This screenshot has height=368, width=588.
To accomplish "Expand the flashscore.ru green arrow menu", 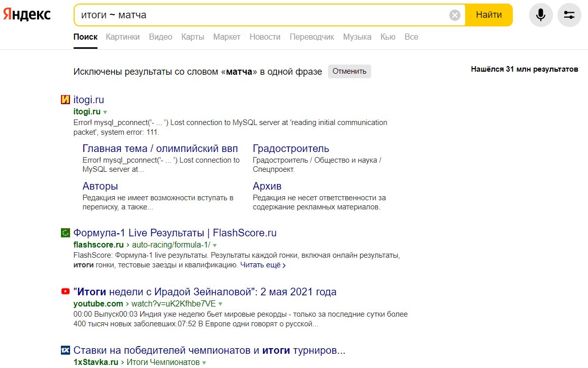I will coord(215,245).
